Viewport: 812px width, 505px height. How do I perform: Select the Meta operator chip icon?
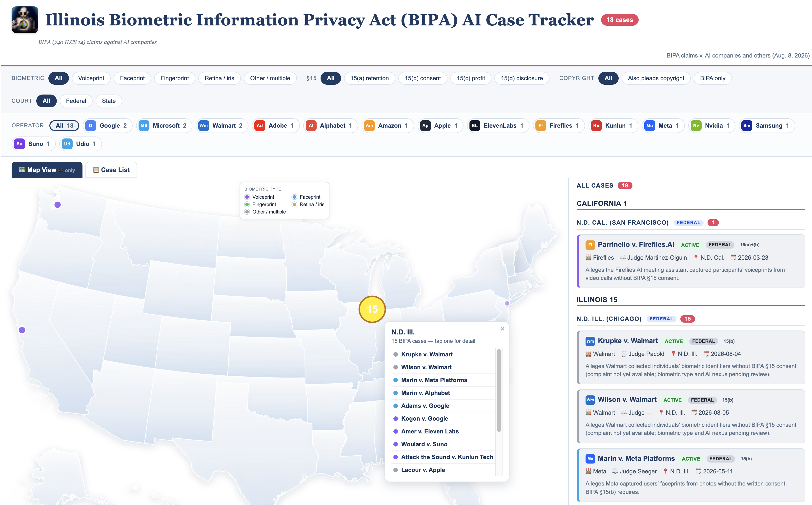[x=650, y=126]
